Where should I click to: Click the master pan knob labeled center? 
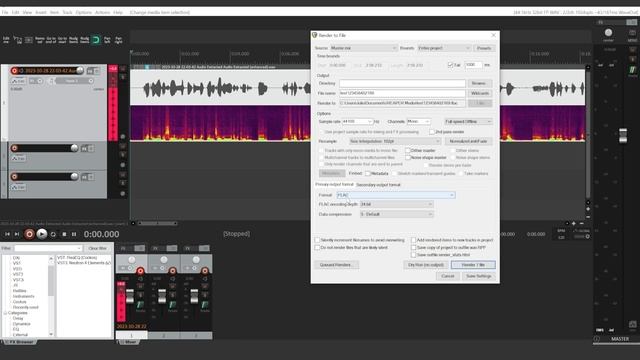(x=608, y=33)
